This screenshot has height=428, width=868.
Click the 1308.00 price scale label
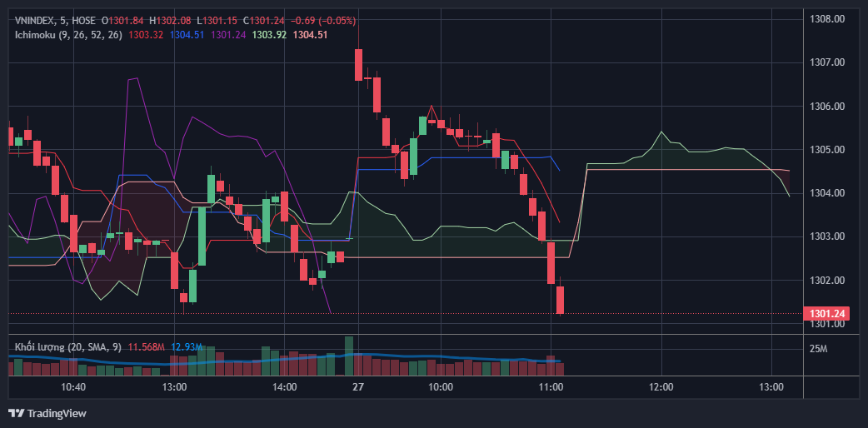(x=827, y=19)
